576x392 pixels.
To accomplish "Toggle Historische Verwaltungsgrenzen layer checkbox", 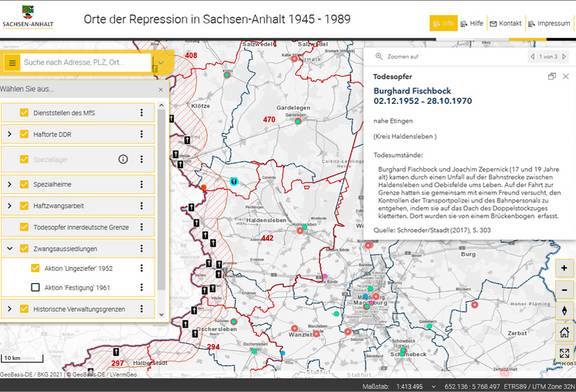I will pos(24,309).
